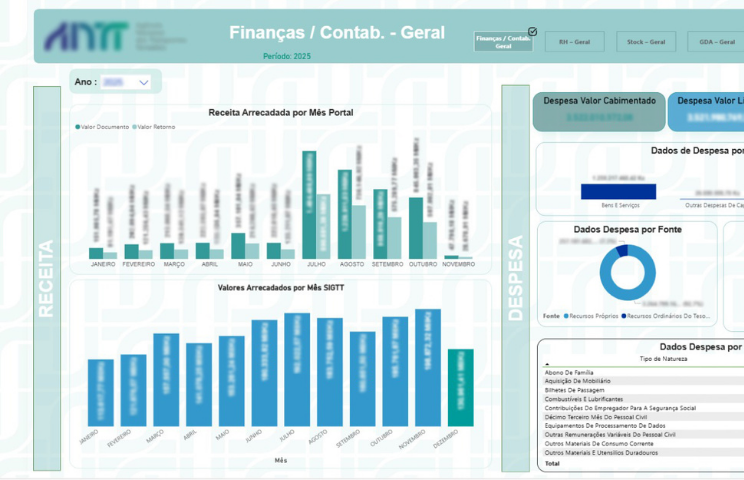Click the Valor Documento legend marker
Image resolution: width=744 pixels, height=480 pixels.
pyautogui.click(x=77, y=127)
